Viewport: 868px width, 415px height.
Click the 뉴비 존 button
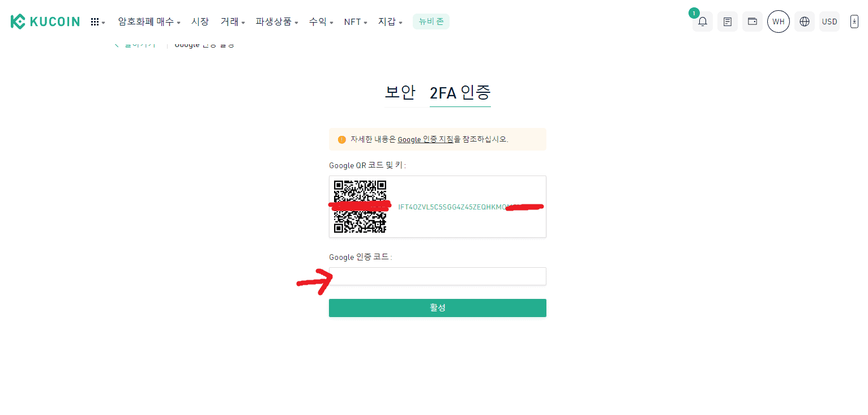(431, 21)
